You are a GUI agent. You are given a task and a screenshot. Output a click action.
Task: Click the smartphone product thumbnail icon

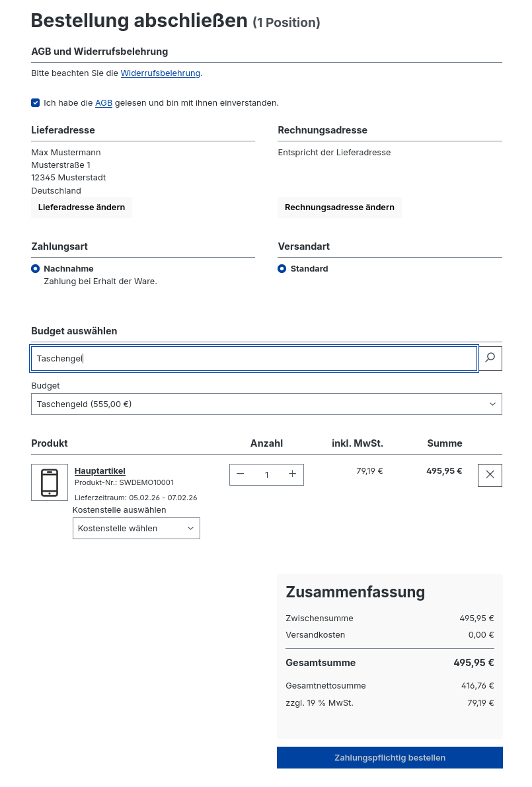[49, 482]
